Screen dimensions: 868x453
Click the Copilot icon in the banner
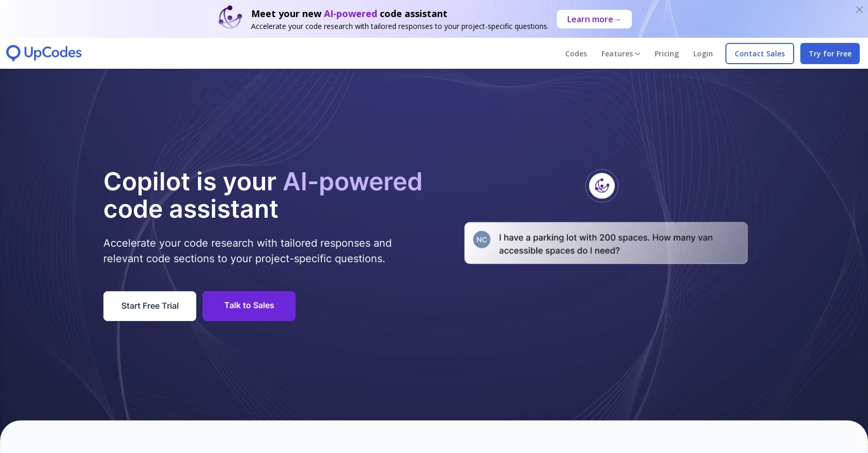[x=230, y=18]
